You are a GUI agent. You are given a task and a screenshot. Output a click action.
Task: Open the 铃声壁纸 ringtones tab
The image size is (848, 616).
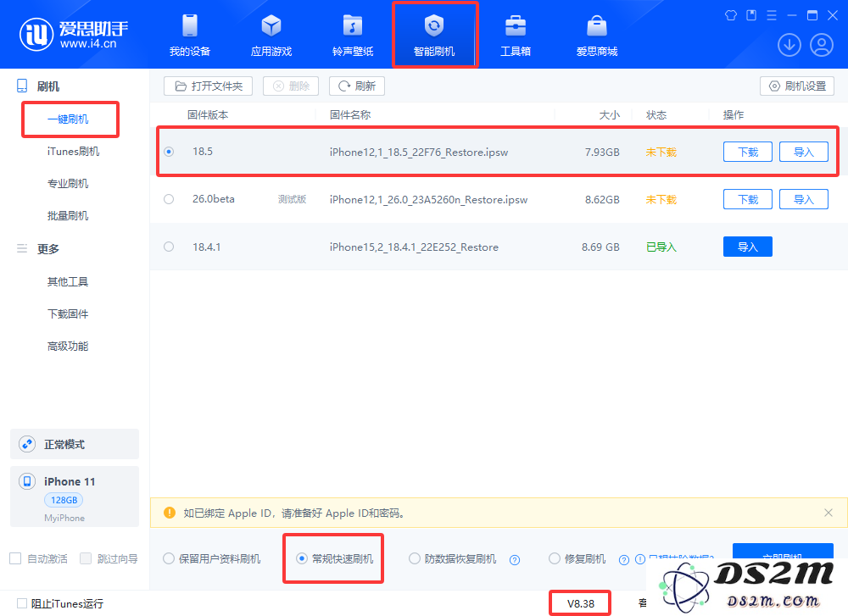click(353, 36)
